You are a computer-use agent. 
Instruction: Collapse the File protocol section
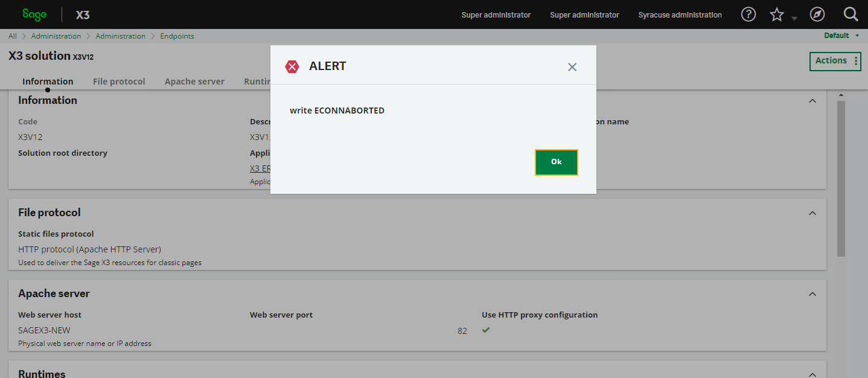coord(812,213)
